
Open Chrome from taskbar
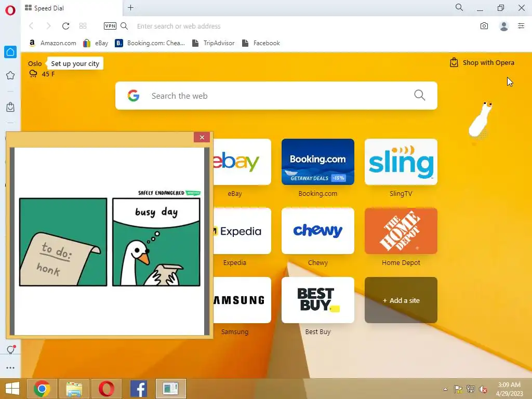point(42,389)
